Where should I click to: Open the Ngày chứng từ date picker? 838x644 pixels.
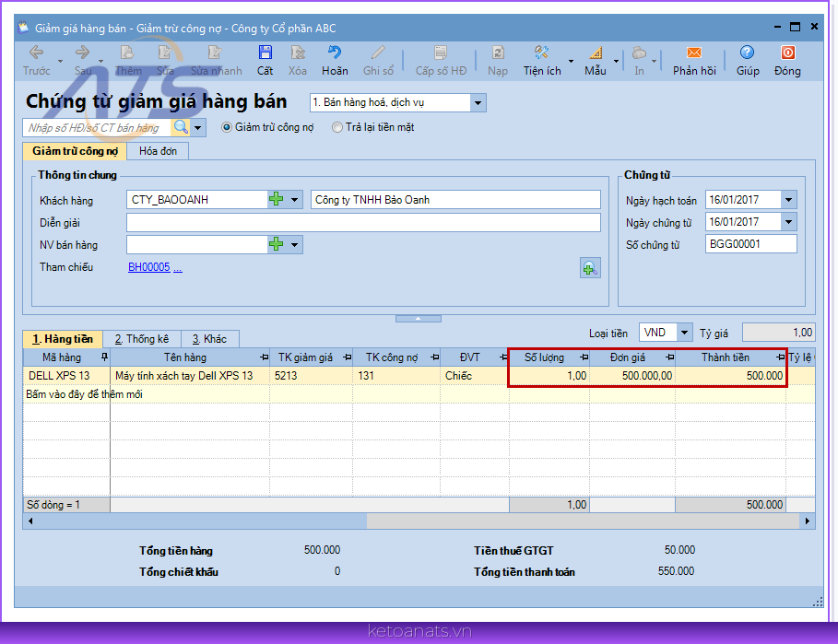[x=788, y=222]
